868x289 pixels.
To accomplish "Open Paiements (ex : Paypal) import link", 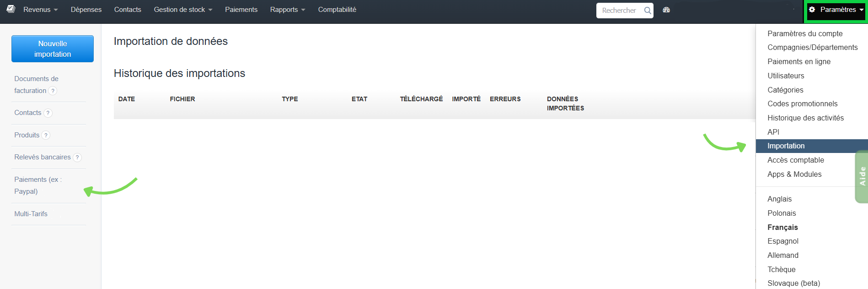I will pyautogui.click(x=38, y=185).
